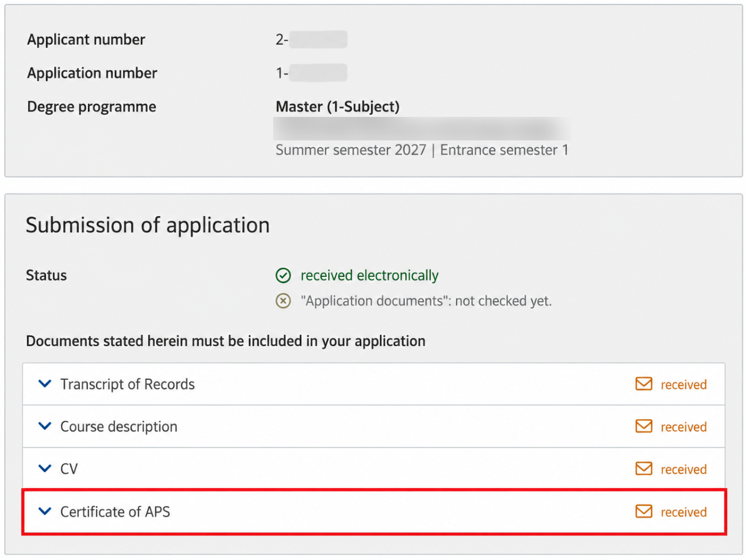Select the 'Certificate of APS' label

coord(115,512)
